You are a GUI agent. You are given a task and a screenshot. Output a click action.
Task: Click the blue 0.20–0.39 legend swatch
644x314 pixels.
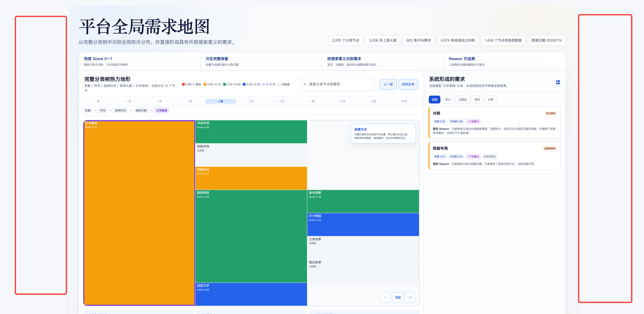pos(244,84)
